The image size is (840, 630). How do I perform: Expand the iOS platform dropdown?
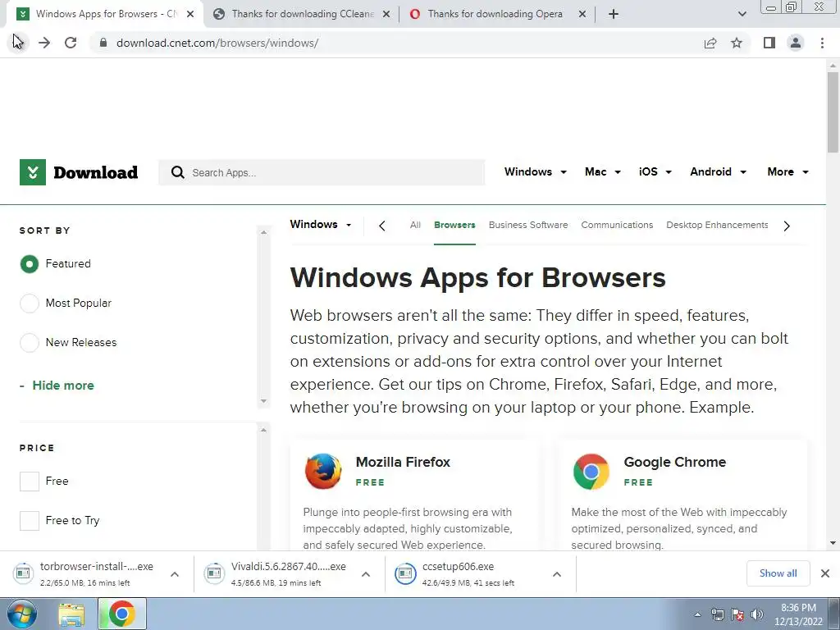point(655,172)
